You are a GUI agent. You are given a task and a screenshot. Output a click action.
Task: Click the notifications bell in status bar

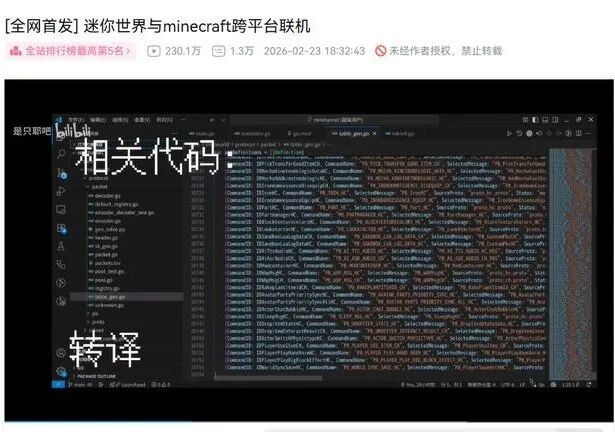589,385
